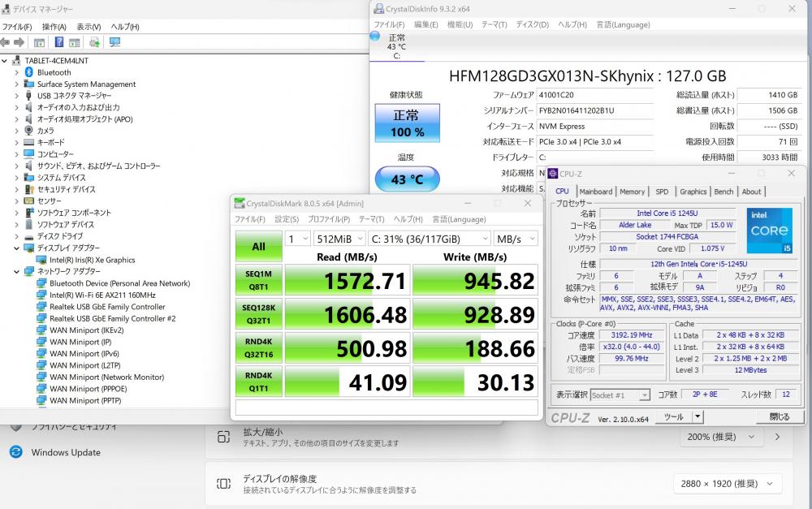This screenshot has width=812, height=509.
Task: Switch to the Mainboard tab in CPU-Z
Action: point(595,192)
